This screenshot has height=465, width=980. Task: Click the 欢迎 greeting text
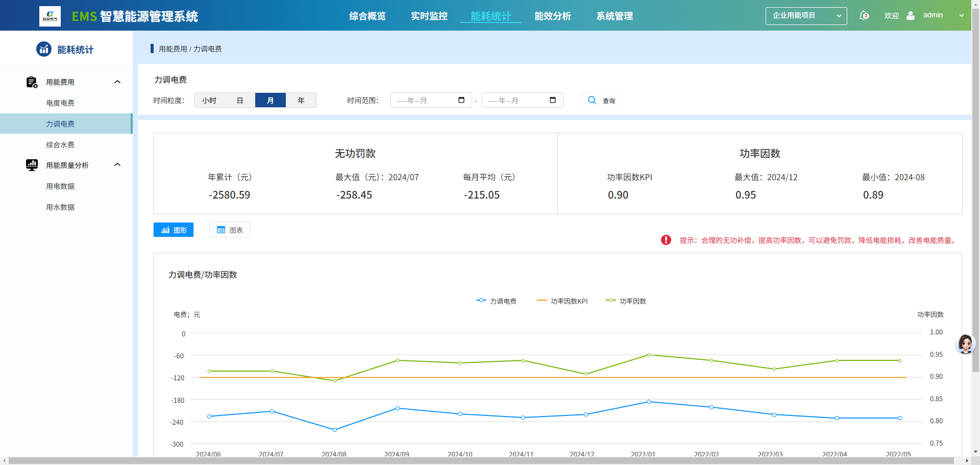pos(892,16)
